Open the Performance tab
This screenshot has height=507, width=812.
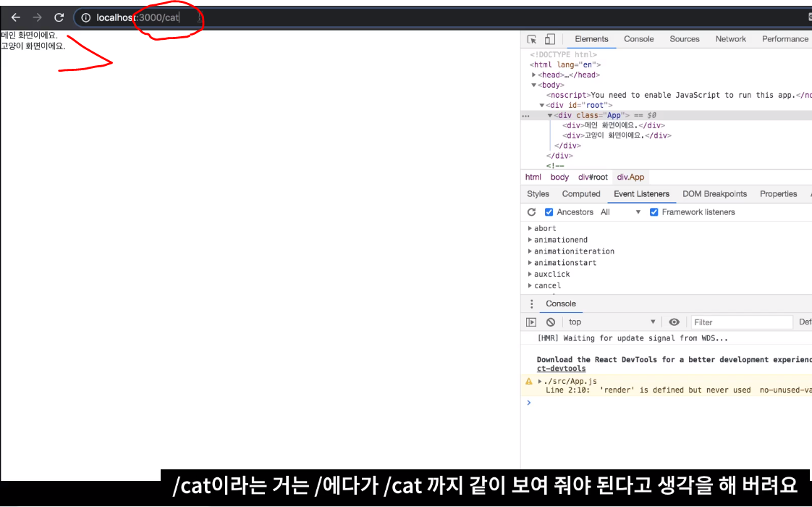784,39
